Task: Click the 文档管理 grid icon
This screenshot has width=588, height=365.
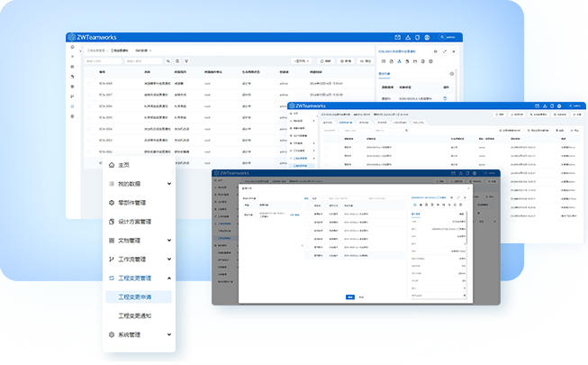Action: click(x=110, y=241)
